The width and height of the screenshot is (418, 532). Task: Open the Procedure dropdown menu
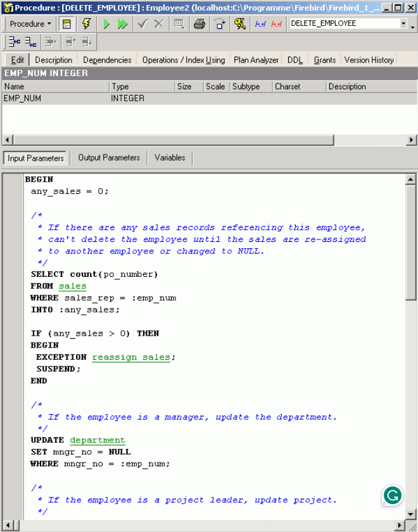(x=30, y=24)
